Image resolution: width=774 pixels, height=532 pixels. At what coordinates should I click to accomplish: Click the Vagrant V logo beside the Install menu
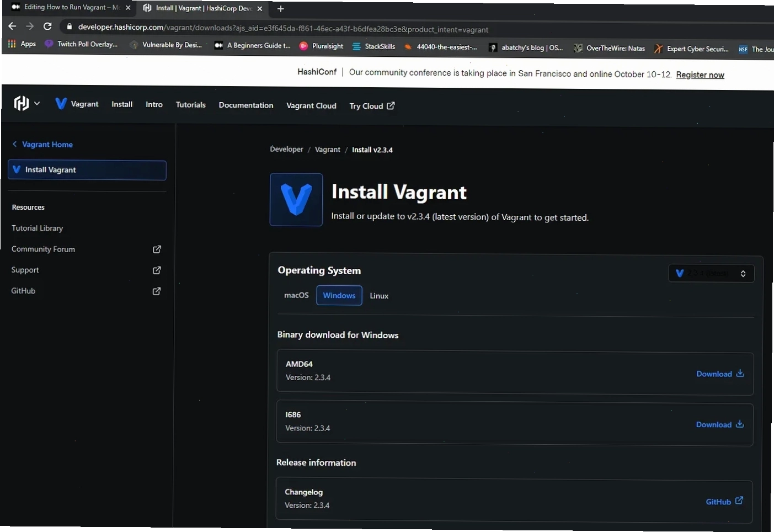(61, 103)
